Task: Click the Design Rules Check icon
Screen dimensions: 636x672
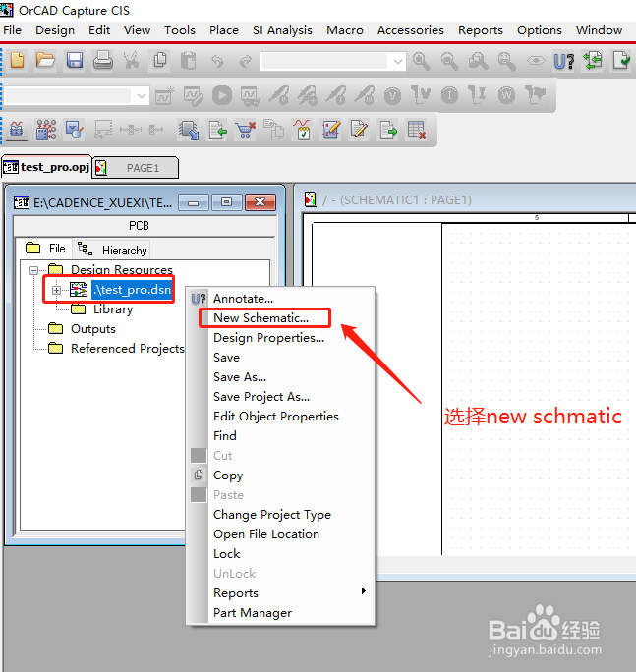Action: click(x=621, y=61)
